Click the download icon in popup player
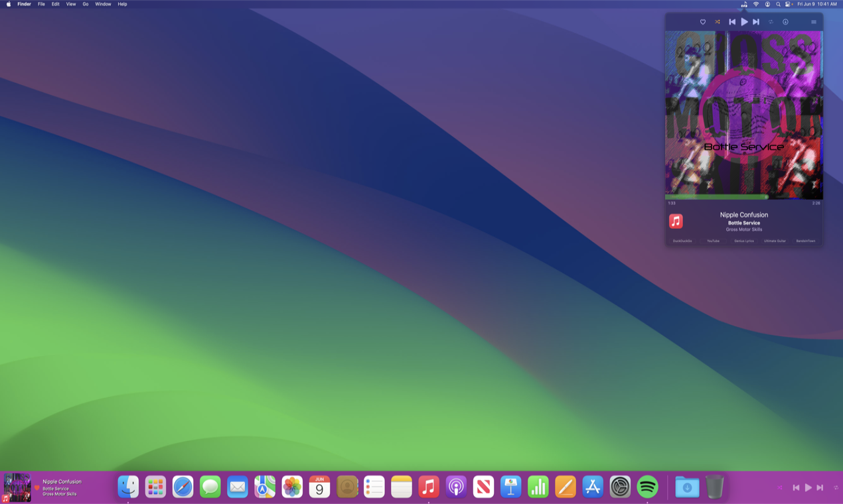 click(x=785, y=22)
